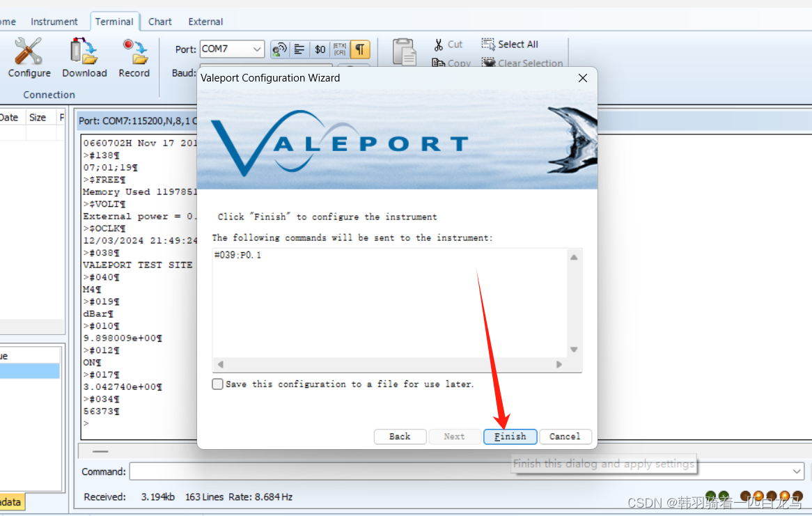
Task: Select the highlighted blue row in left list
Action: point(29,370)
